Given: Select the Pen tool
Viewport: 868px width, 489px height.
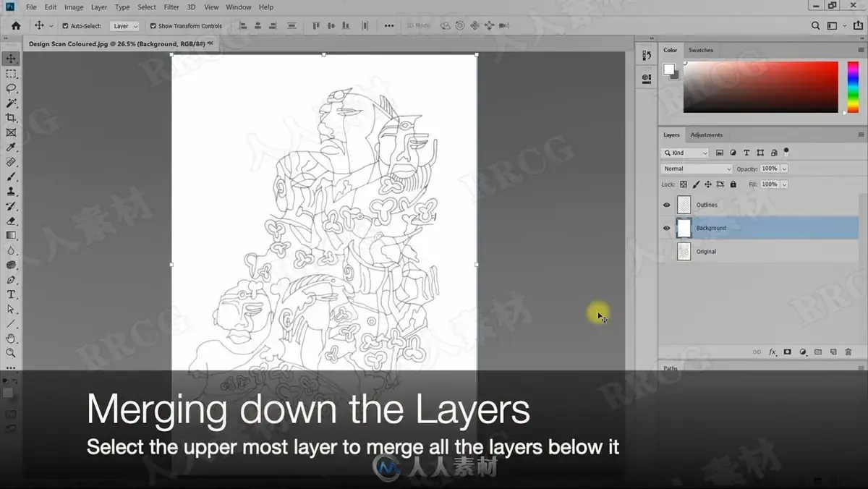Looking at the screenshot, I should point(11,280).
